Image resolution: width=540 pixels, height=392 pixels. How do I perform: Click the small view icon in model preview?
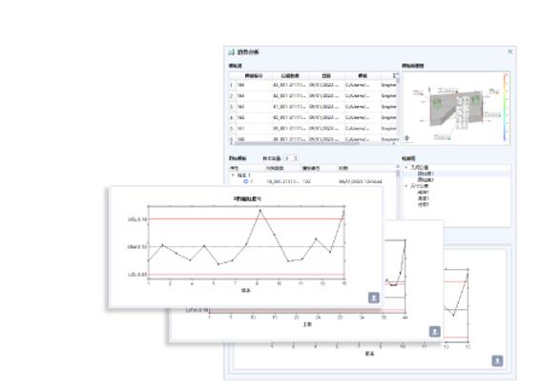tap(407, 138)
